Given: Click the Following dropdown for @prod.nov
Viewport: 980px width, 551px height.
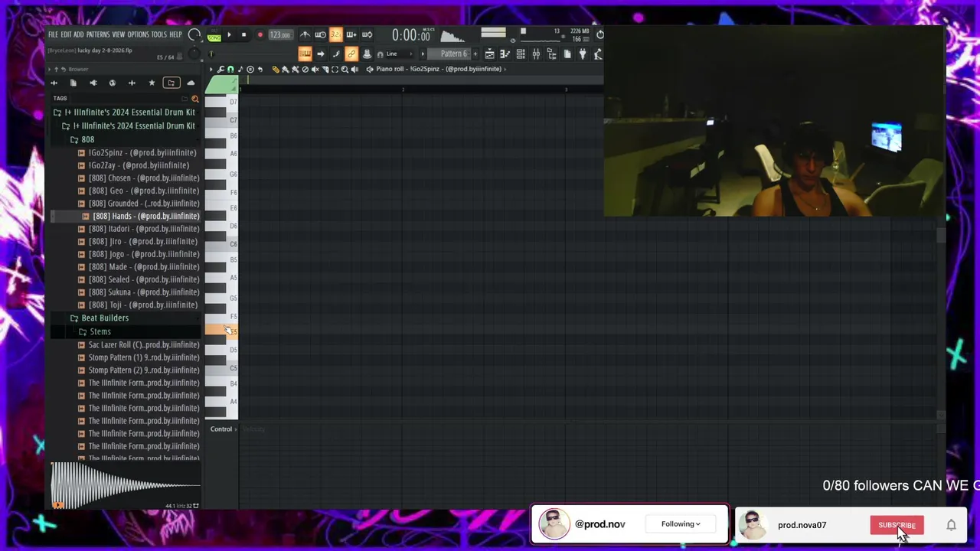Looking at the screenshot, I should [x=681, y=524].
